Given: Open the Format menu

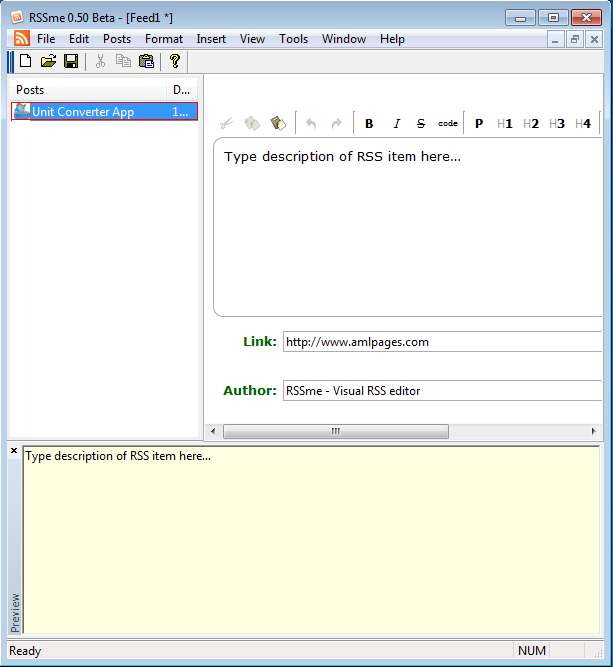Looking at the screenshot, I should (x=164, y=39).
